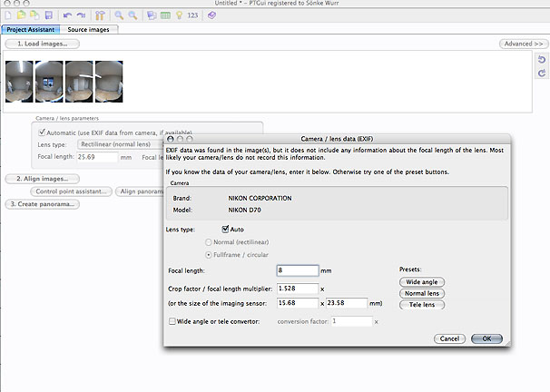The width and height of the screenshot is (550, 392).
Task: Click the lightbulb icon in toolbar
Action: click(x=181, y=16)
